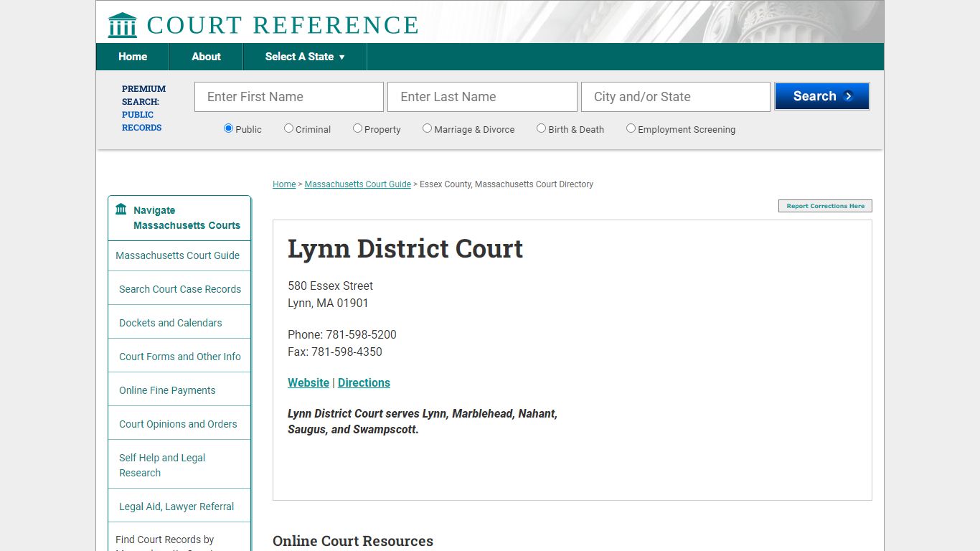Open Legal Aid, Lawyer Referral link
Viewport: 980px width, 551px height.
coord(179,507)
